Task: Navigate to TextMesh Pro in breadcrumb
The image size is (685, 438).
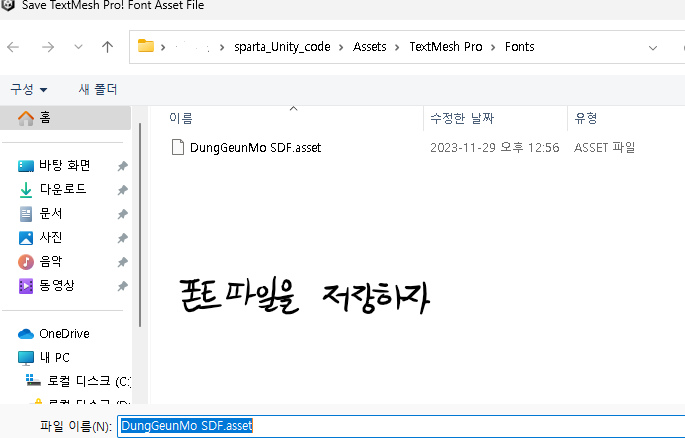Action: coord(446,47)
